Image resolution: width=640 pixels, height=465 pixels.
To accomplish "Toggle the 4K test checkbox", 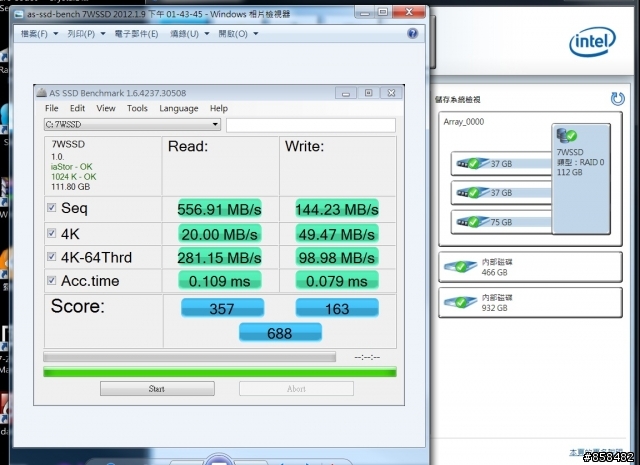I will pos(51,233).
